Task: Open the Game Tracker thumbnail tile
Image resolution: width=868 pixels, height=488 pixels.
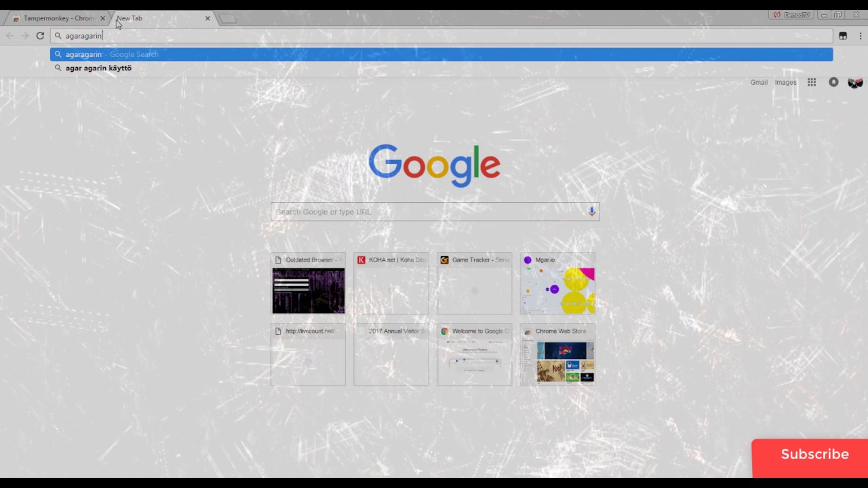Action: tap(475, 284)
